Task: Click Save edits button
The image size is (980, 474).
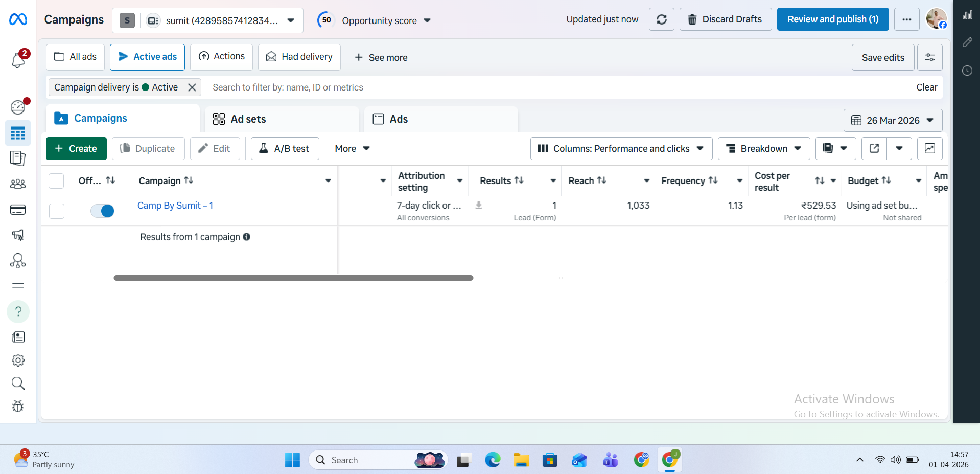Action: 883,57
